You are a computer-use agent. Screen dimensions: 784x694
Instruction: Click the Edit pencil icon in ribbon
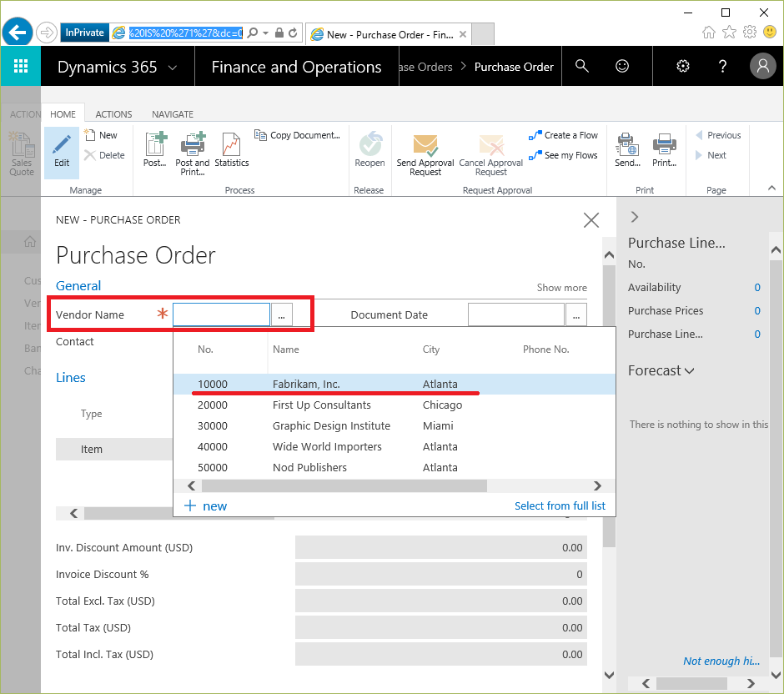[x=62, y=145]
